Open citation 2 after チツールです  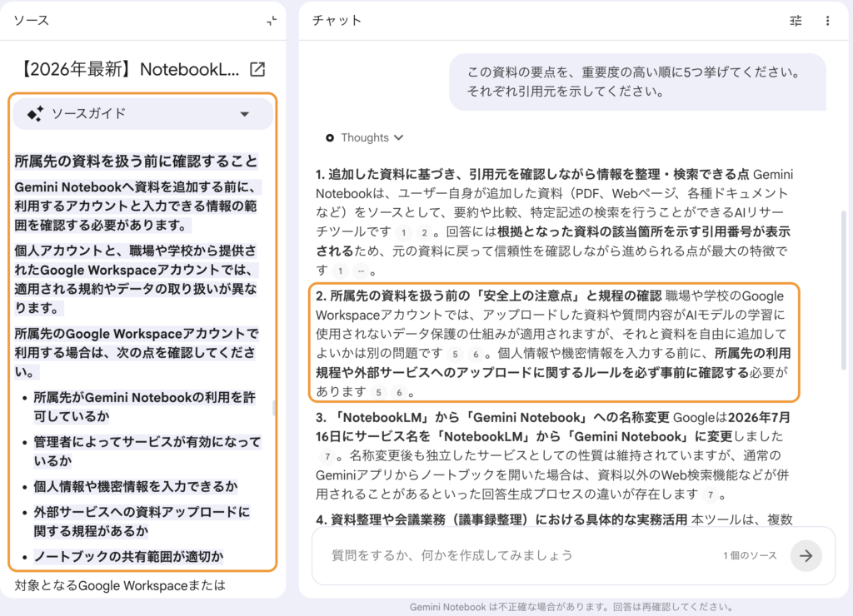pos(424,233)
